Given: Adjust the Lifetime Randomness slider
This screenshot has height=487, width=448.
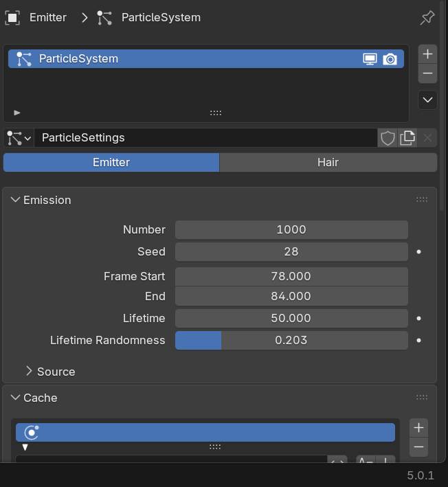Looking at the screenshot, I should click(291, 341).
